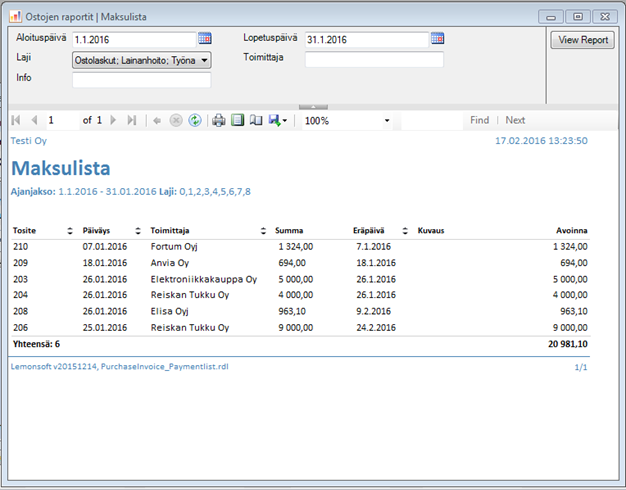This screenshot has height=490, width=626.
Task: Select Elektroniikkakauppa Oy supplier cell
Action: (x=204, y=279)
